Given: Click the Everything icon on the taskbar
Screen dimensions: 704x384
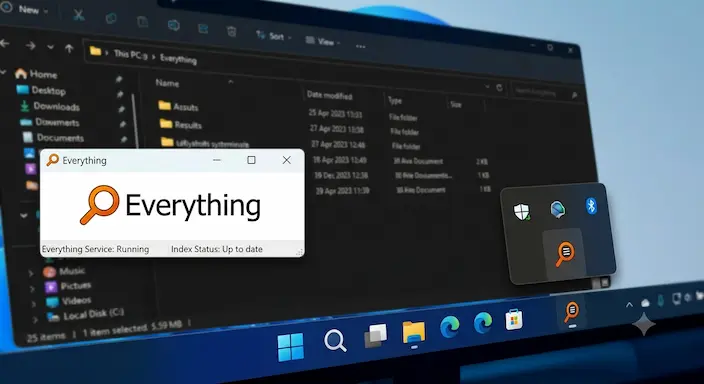Looking at the screenshot, I should 571,312.
